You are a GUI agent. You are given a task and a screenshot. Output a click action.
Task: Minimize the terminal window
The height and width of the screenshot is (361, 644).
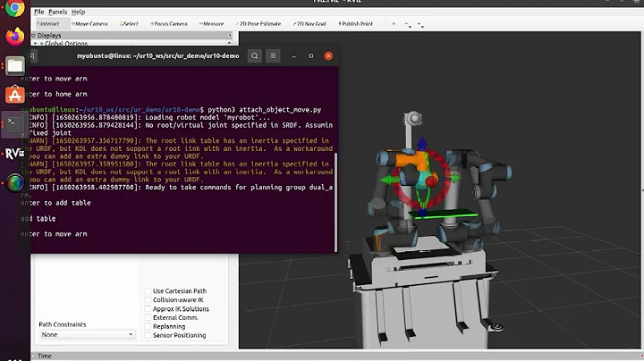tap(293, 55)
